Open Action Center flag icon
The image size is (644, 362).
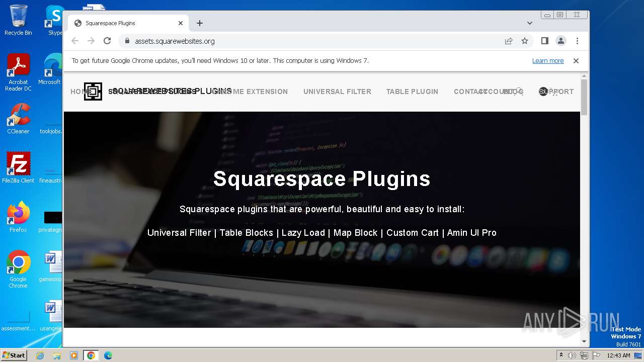(596, 355)
